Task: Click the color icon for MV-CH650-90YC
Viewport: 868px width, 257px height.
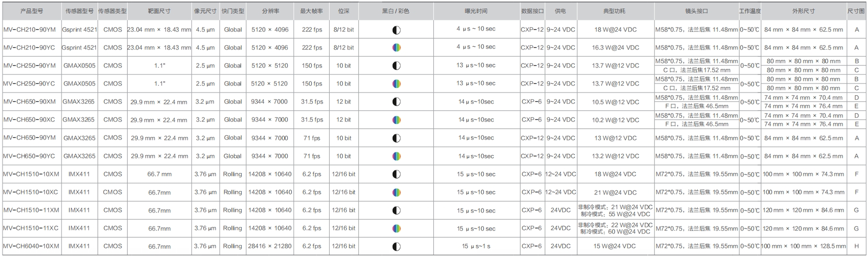Action: pos(396,156)
